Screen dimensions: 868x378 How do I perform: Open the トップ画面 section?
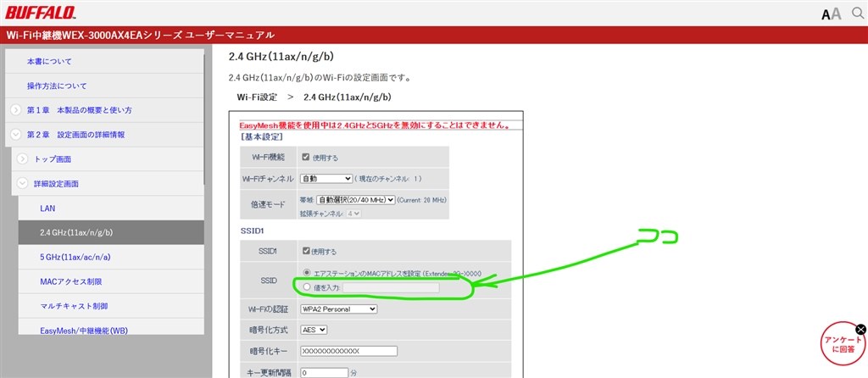pos(53,158)
